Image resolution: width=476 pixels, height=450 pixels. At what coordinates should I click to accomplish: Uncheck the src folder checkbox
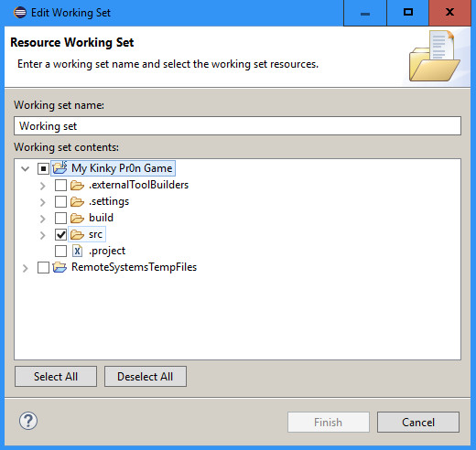pos(60,234)
